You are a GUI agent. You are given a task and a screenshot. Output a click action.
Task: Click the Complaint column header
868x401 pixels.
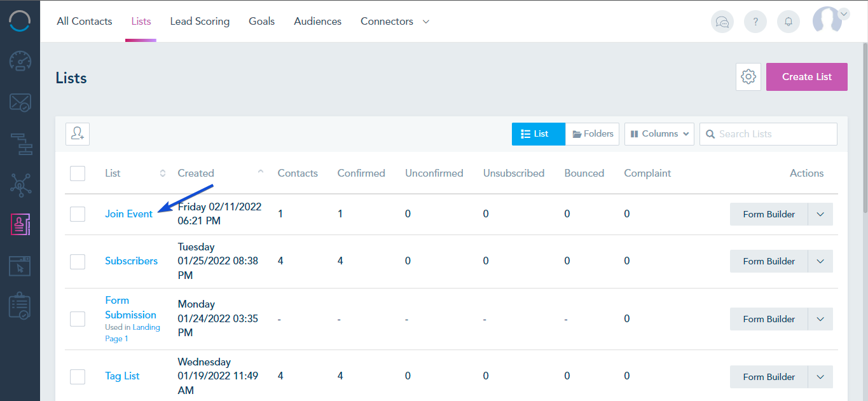point(647,173)
